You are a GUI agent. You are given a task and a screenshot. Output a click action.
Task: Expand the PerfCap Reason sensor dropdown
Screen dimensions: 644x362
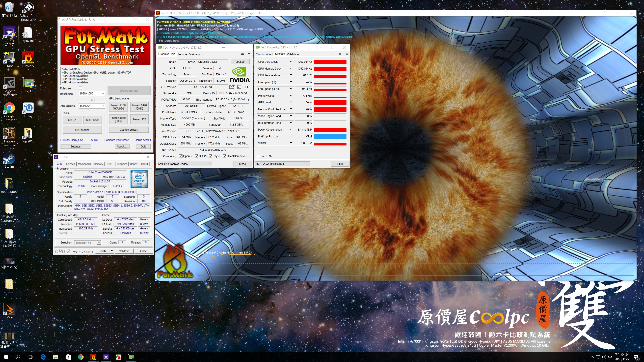click(291, 136)
